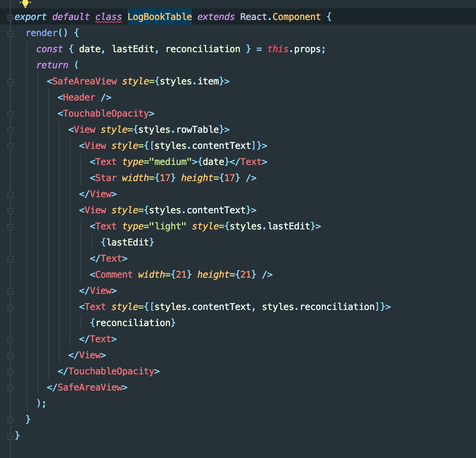The image size is (476, 458).
Task: Click the Comment width value 21
Action: [181, 275]
